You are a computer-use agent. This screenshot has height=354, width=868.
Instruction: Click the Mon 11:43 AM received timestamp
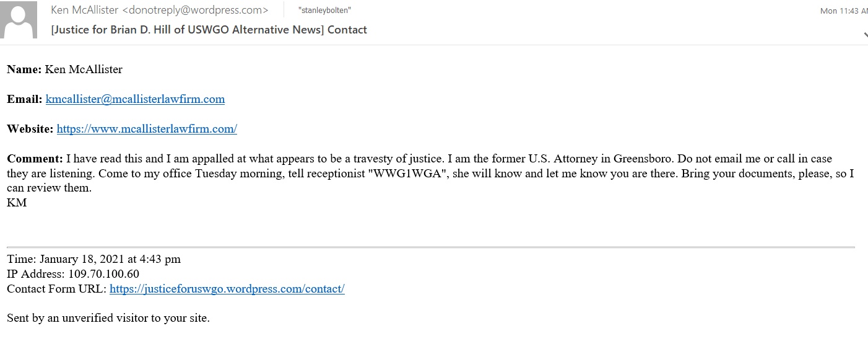[843, 11]
